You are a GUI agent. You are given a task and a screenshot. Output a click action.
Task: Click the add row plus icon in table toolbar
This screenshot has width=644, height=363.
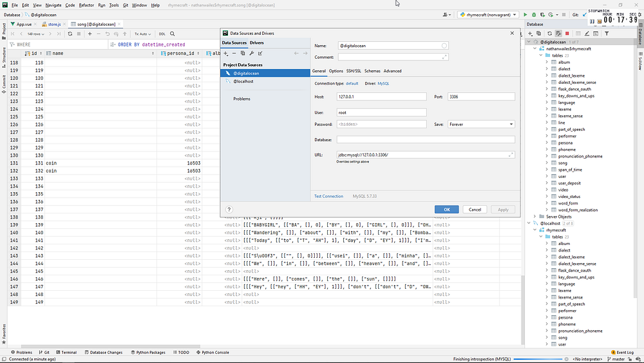point(90,34)
